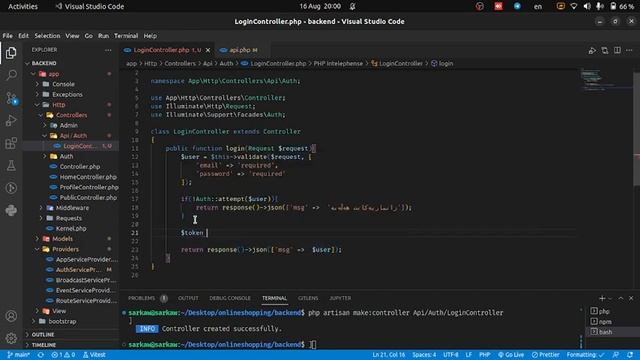Switch to the GITLENS panel tab
Viewport: 640px width, 360px height.
(x=308, y=298)
